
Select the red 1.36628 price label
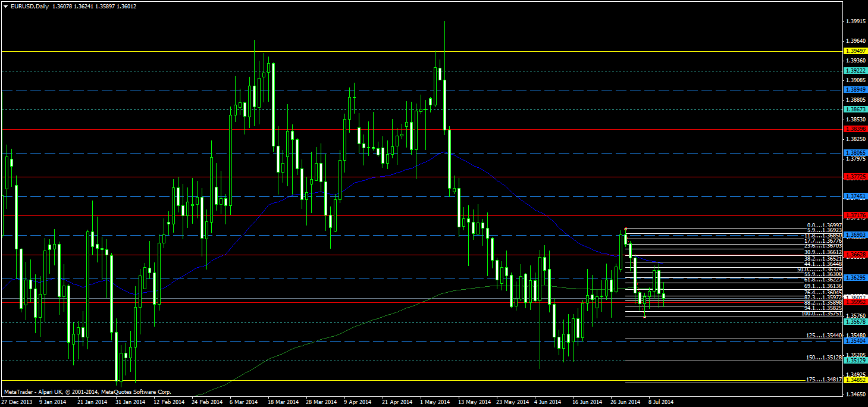pos(855,254)
